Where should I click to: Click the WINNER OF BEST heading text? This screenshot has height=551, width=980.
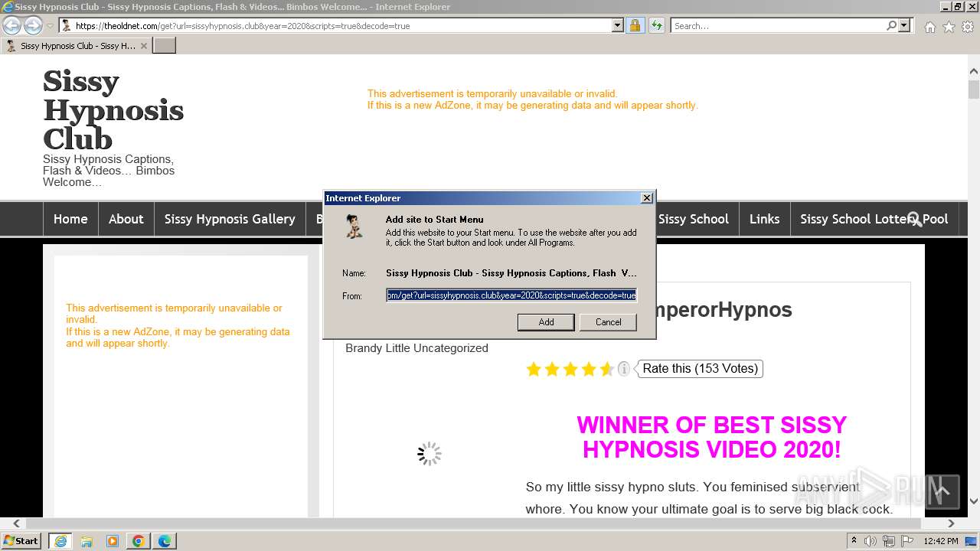click(x=711, y=436)
